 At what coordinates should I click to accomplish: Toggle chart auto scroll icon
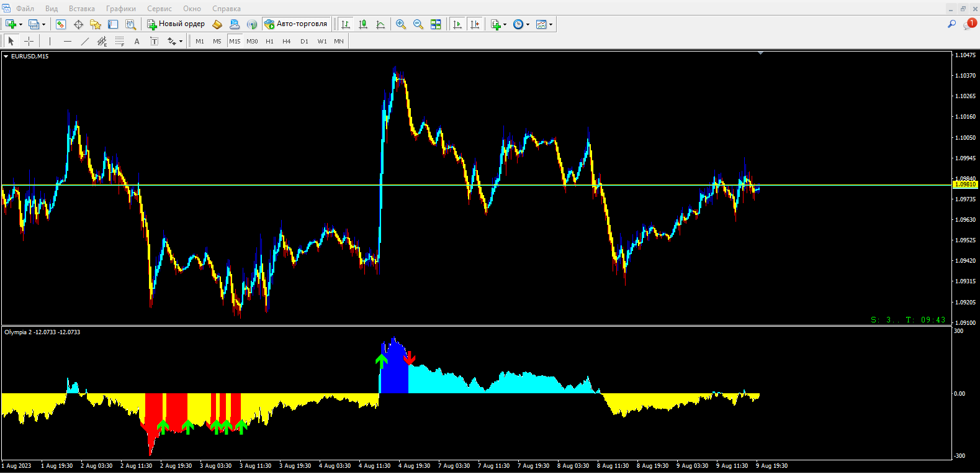pos(457,24)
